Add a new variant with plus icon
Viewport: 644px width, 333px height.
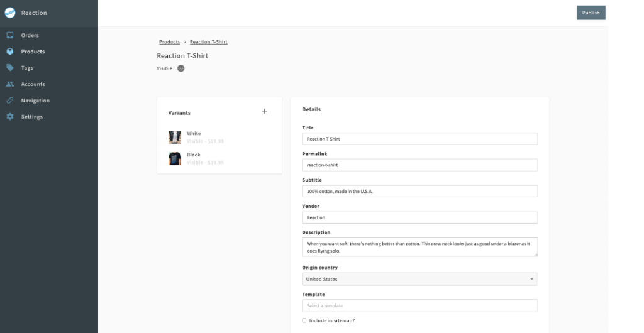265,111
